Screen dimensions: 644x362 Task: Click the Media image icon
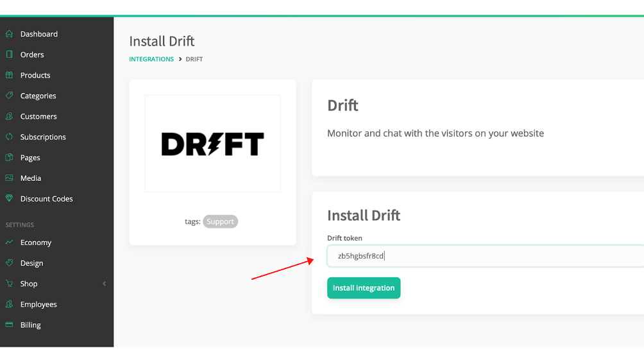point(9,178)
